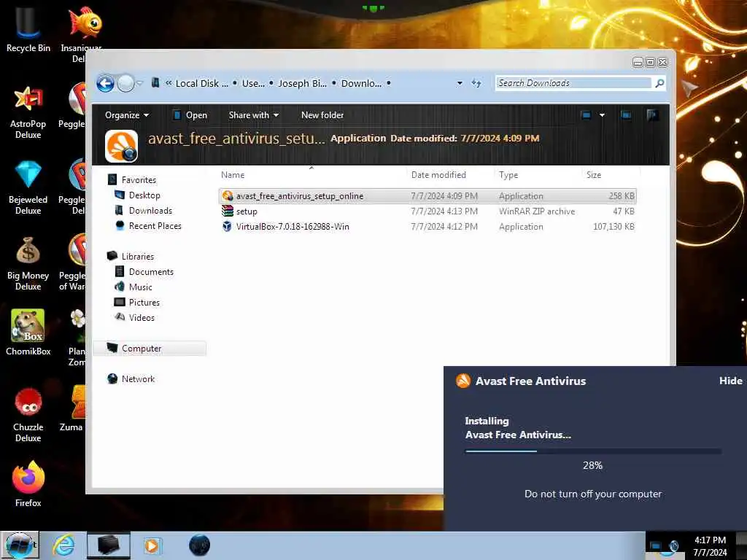This screenshot has width=747, height=560.
Task: Click New folder in the toolbar
Action: [322, 114]
